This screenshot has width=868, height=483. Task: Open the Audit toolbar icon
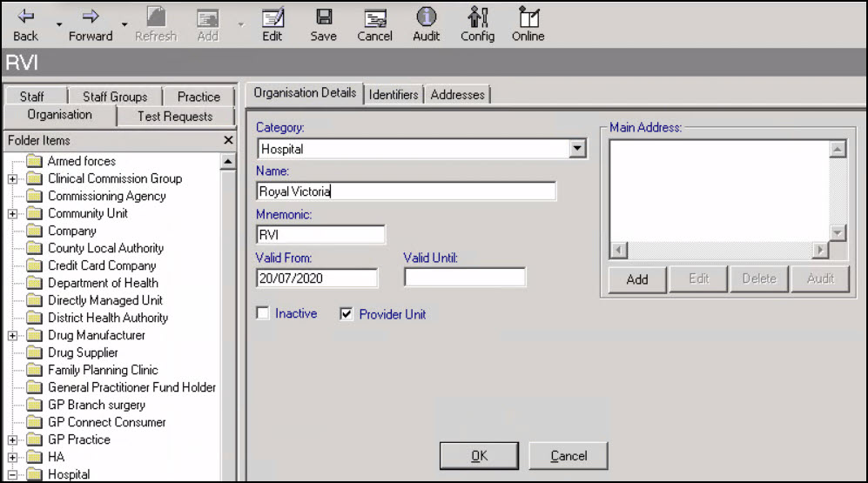point(426,17)
